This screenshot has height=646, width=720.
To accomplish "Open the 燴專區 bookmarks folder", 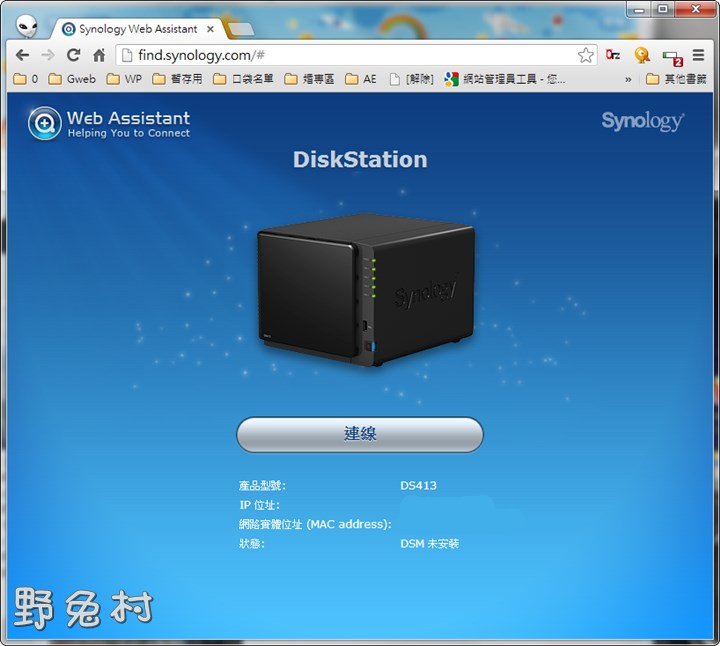I will click(309, 79).
